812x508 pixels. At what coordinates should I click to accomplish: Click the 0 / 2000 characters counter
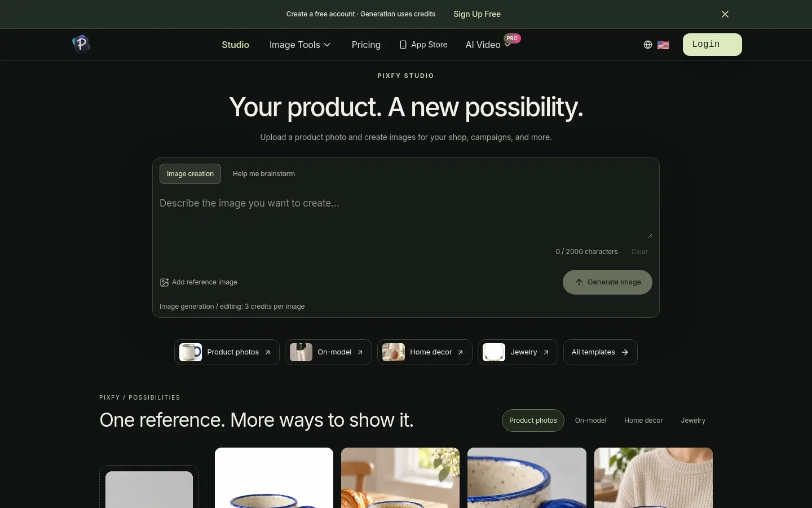586,252
